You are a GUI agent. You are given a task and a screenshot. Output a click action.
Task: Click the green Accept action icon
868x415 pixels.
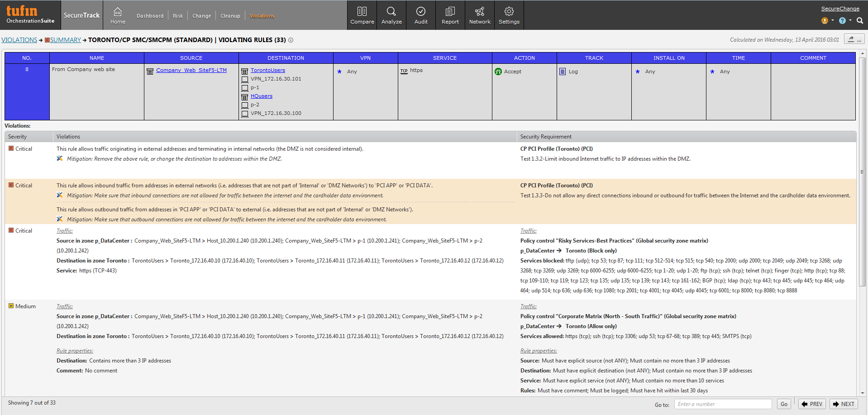[x=498, y=72]
